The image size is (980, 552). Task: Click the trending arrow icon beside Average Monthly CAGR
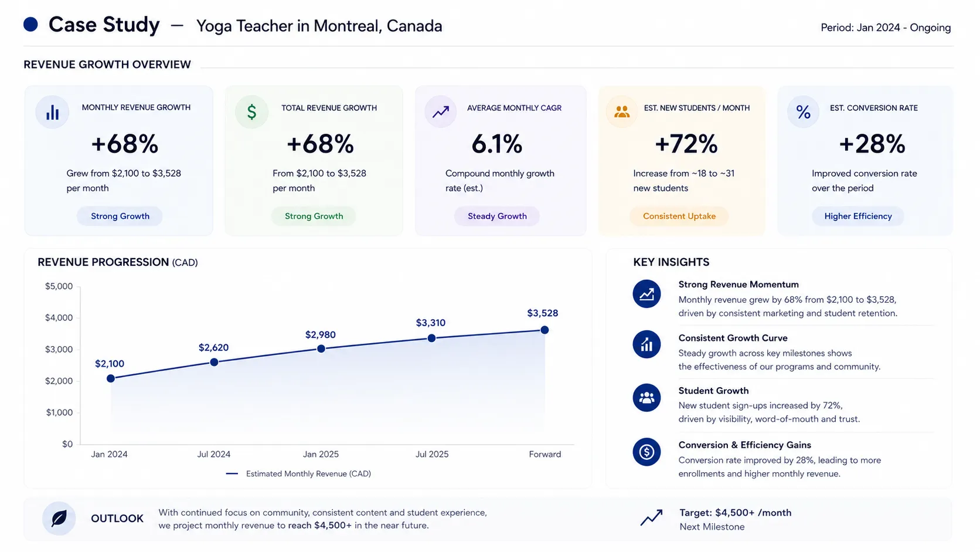(441, 111)
